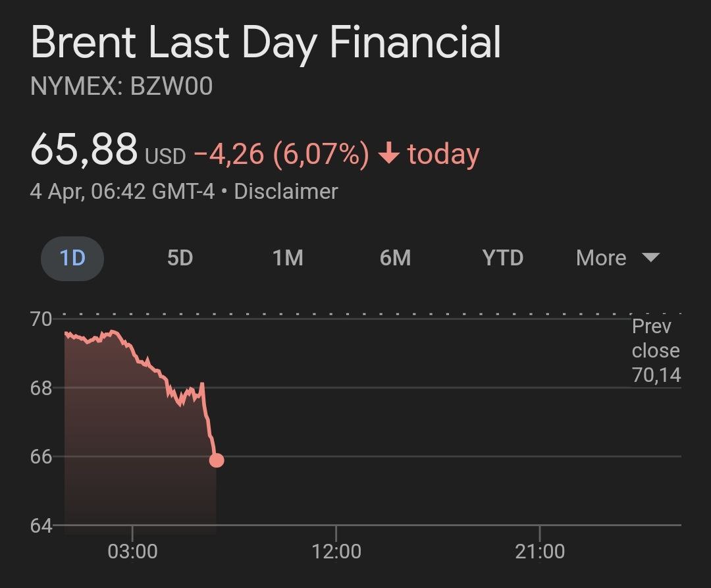Screen dimensions: 711x588
Task: Click the word today beside arrow
Action: 443,154
